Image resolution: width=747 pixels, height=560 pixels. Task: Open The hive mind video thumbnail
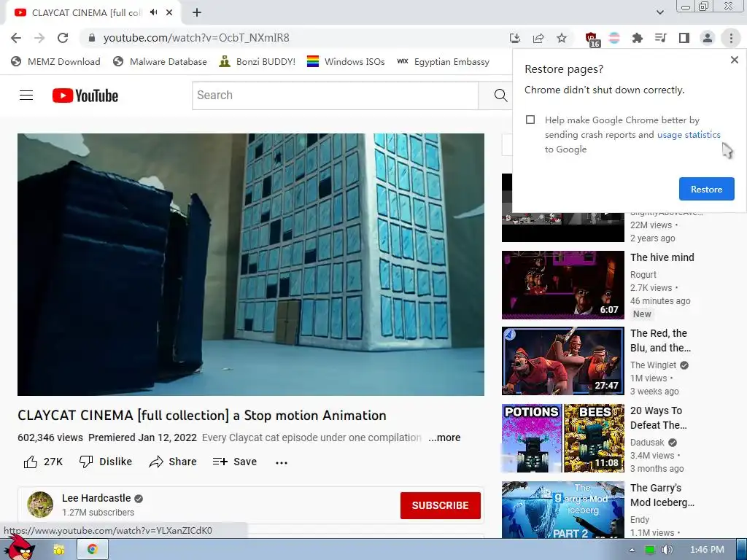click(x=562, y=285)
